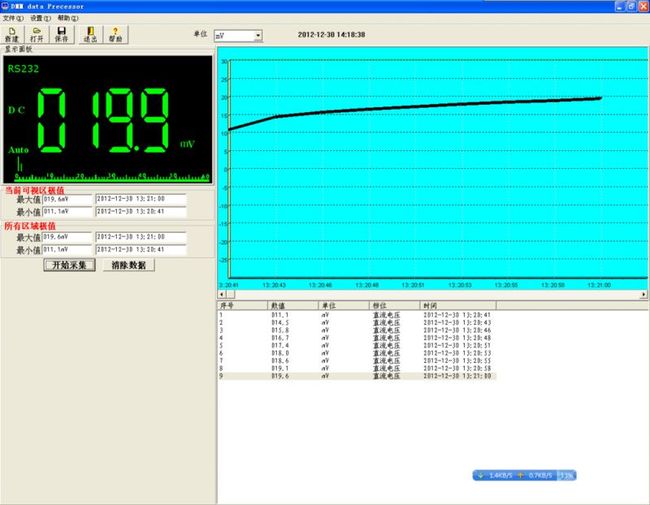Image resolution: width=650 pixels, height=505 pixels.
Task: Click the 时间 column header
Action: coord(458,306)
